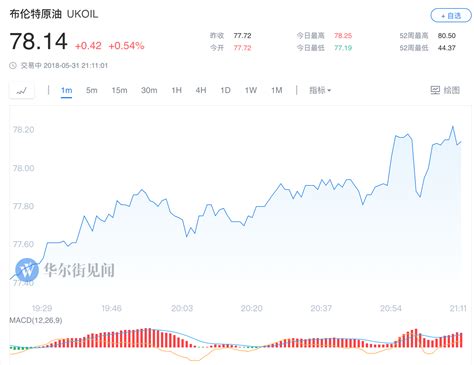
Task: Select the 1H interval
Action: point(177,90)
